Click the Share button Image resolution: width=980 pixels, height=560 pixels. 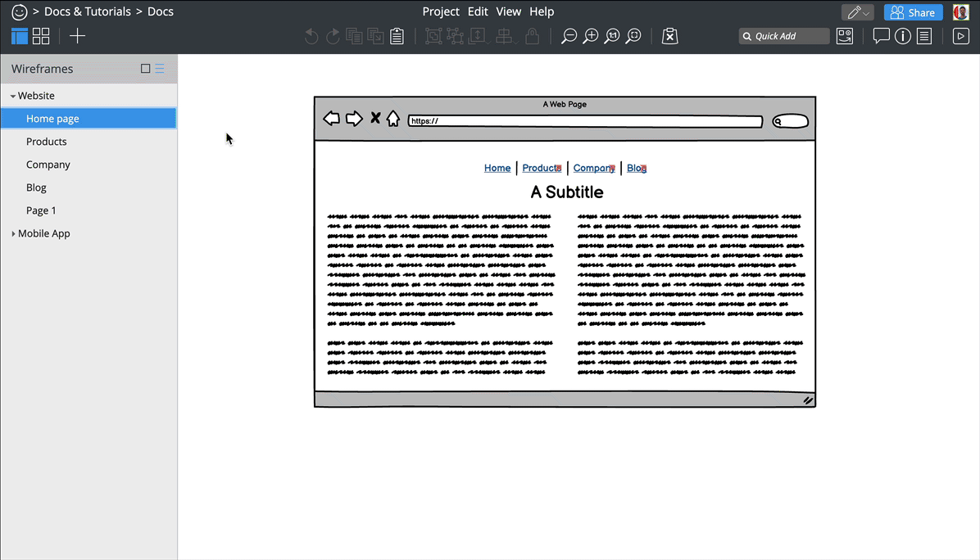coord(913,12)
